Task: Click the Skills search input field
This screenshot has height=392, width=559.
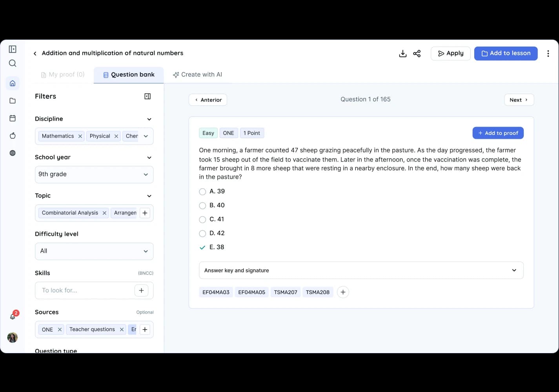Action: pyautogui.click(x=84, y=290)
